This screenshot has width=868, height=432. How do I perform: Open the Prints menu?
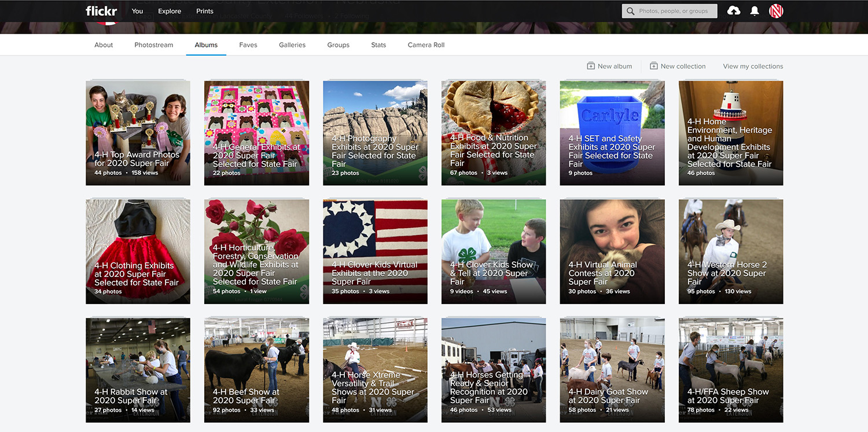tap(205, 11)
